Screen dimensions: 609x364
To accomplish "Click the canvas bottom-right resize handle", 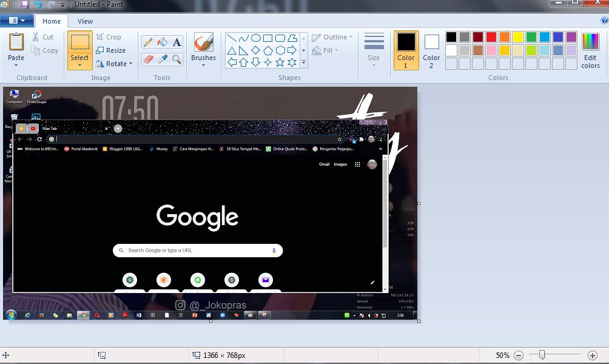I will pos(419,322).
